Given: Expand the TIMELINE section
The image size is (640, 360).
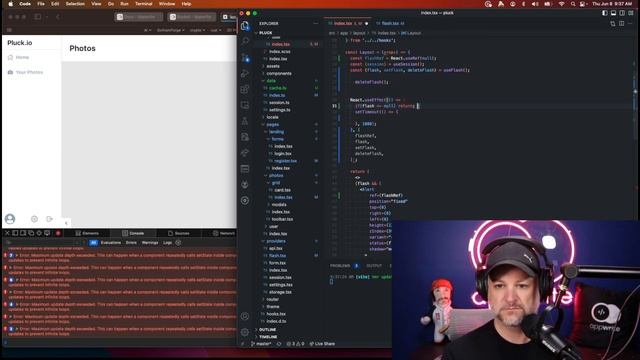Looking at the screenshot, I should (x=268, y=337).
